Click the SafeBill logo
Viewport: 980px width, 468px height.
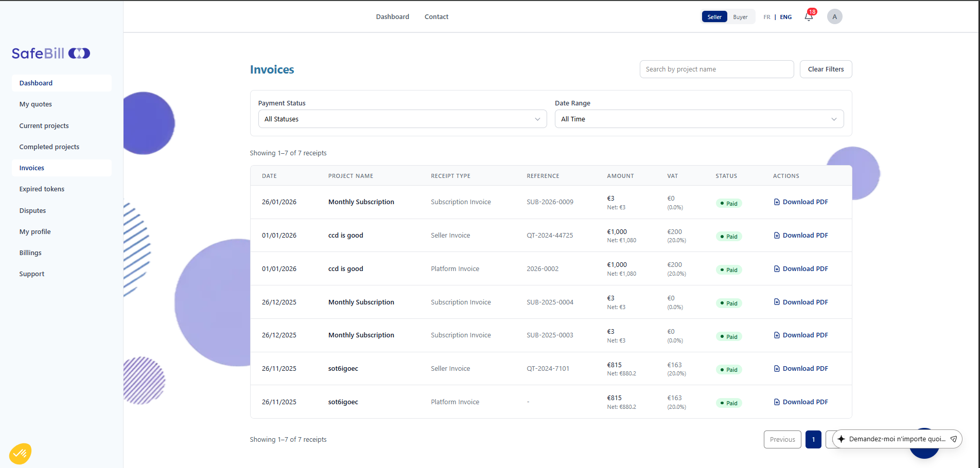pos(51,53)
